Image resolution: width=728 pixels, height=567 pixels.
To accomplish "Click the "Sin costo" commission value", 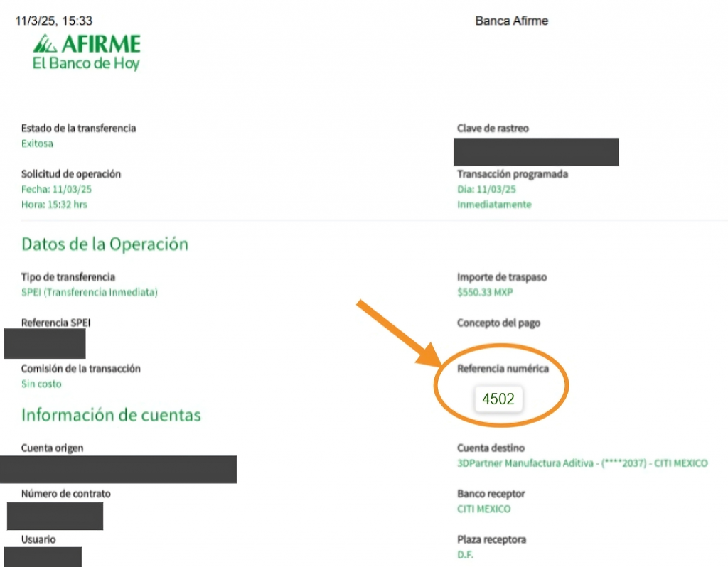I will click(41, 384).
